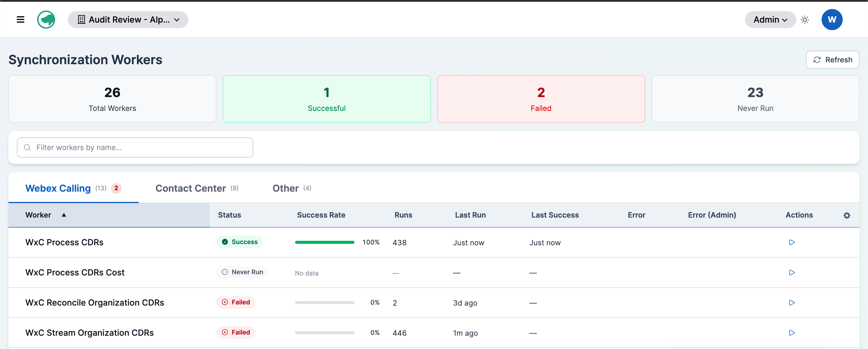The width and height of the screenshot is (868, 349).
Task: Click the Failed badge for Stream Organization CDRs
Action: coord(236,332)
